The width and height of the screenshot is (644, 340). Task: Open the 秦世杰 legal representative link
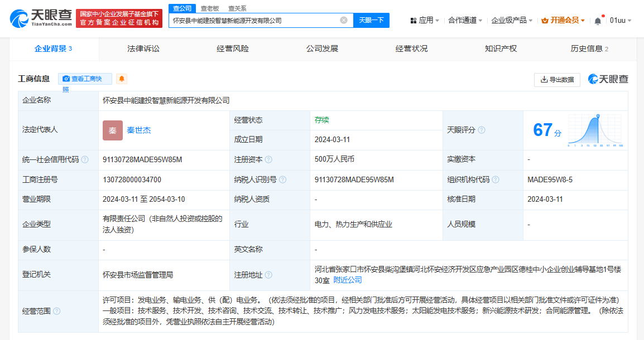click(x=139, y=130)
